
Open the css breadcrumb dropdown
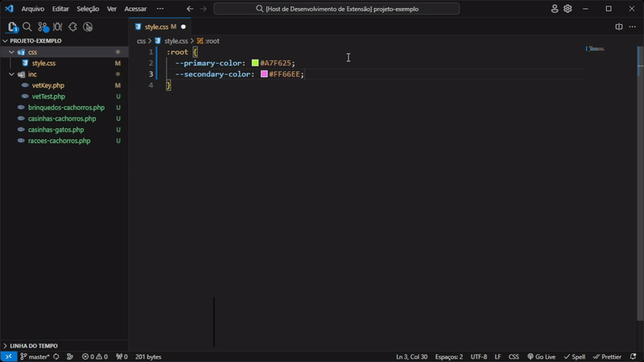tap(142, 41)
